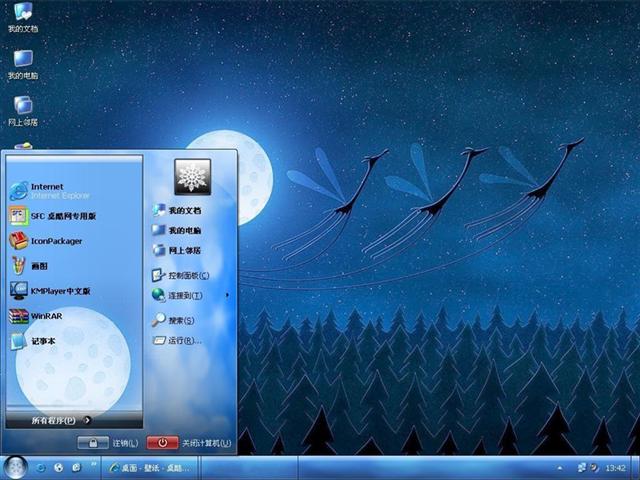
Task: Click the snowflake user picture
Action: (x=193, y=177)
